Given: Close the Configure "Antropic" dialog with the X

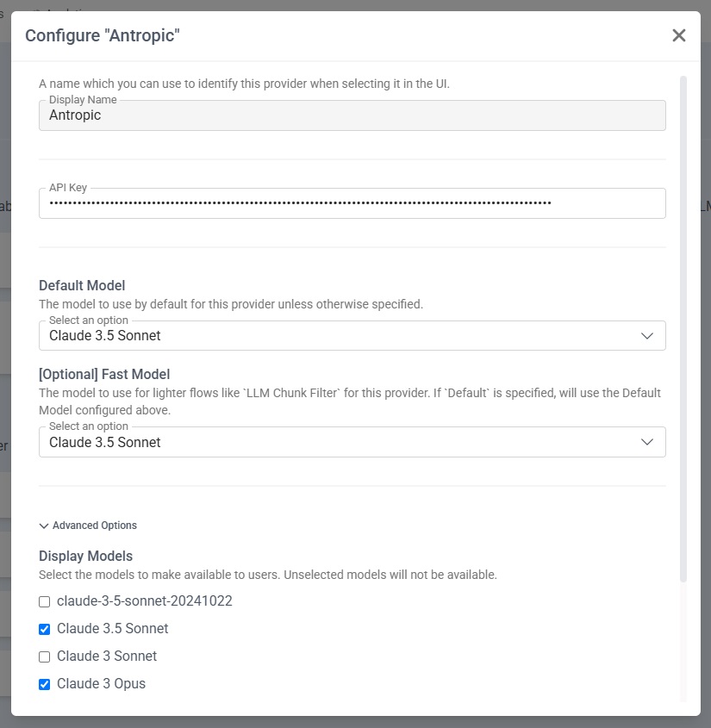Looking at the screenshot, I should click(x=679, y=35).
